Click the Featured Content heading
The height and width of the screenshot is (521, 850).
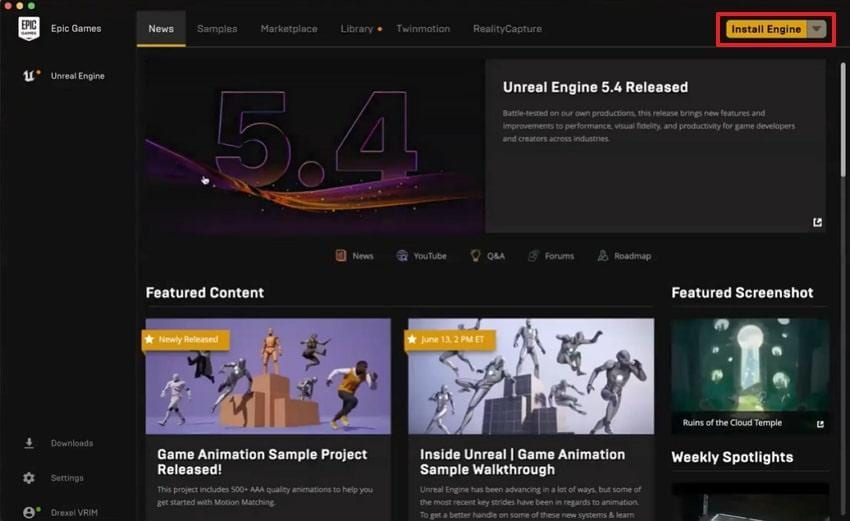[x=205, y=293]
